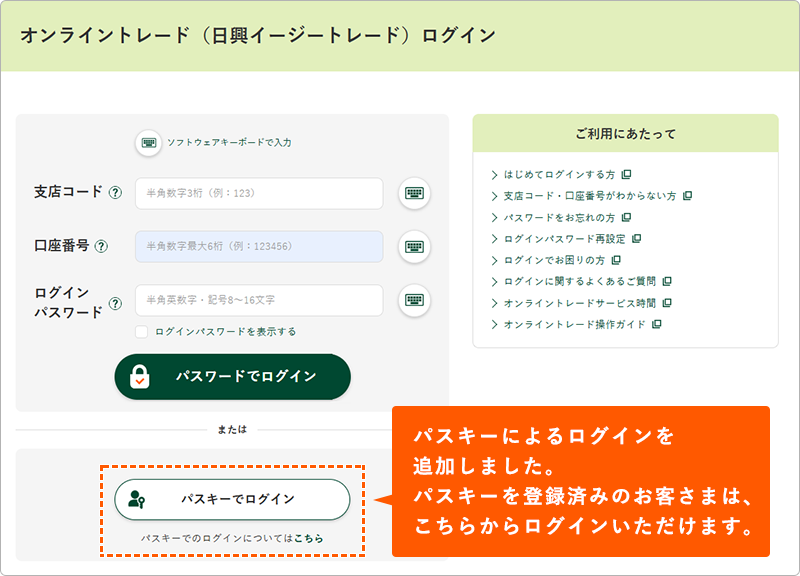Focus the 口座番号 input field
The width and height of the screenshot is (800, 576).
point(259,246)
